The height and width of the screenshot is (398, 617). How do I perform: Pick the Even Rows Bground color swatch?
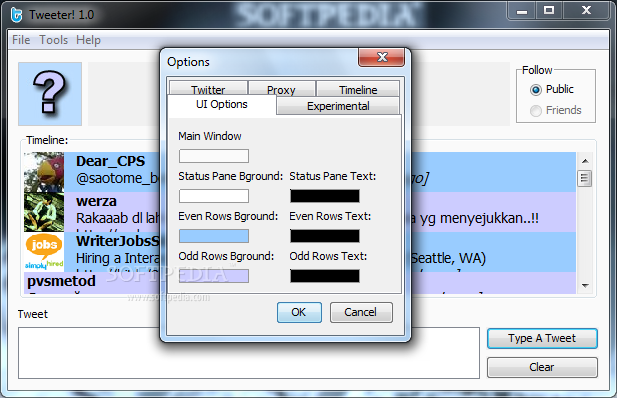(x=214, y=236)
